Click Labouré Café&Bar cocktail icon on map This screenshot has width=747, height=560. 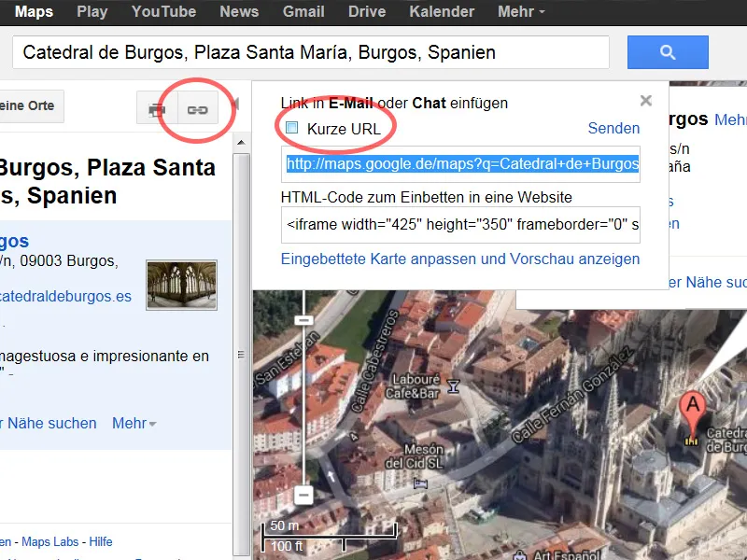(x=453, y=386)
